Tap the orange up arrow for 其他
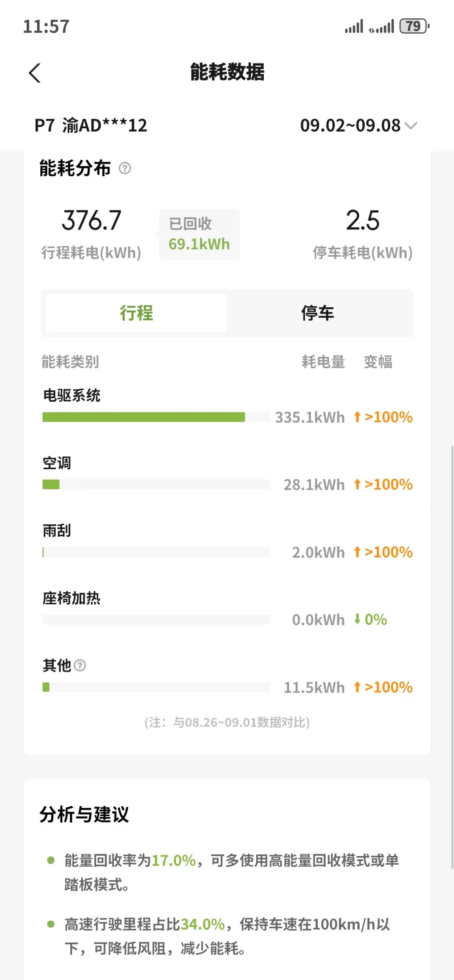The width and height of the screenshot is (454, 980). [357, 687]
